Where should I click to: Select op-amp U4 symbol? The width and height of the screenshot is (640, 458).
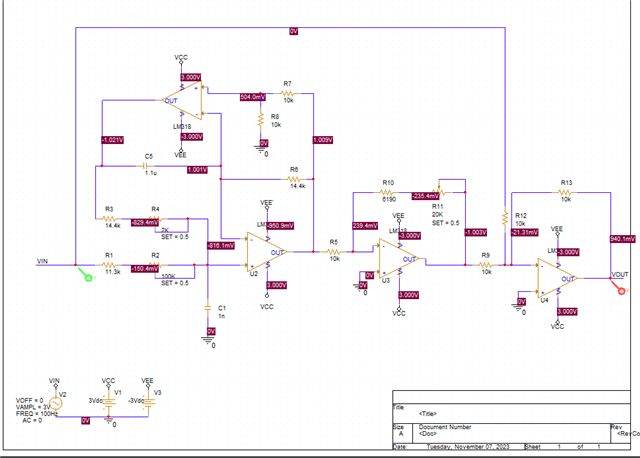coord(557,278)
